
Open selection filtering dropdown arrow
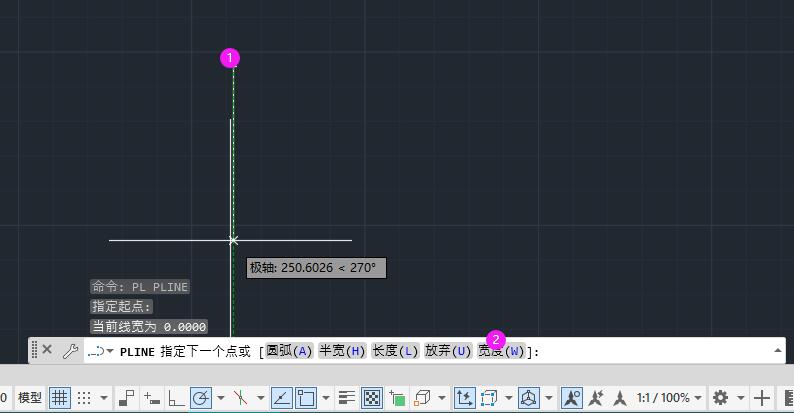508,398
